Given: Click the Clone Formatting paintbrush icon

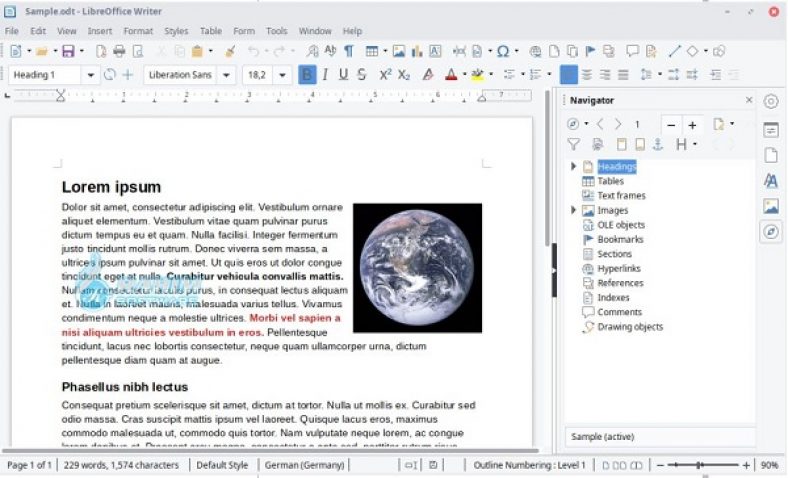Looking at the screenshot, I should click(x=229, y=51).
